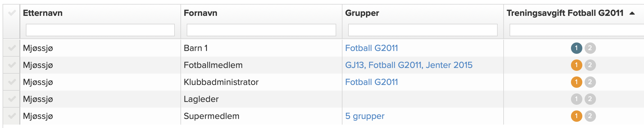Image resolution: width=644 pixels, height=128 pixels.
Task: Sort by the Etternavn column header
Action: click(x=43, y=13)
